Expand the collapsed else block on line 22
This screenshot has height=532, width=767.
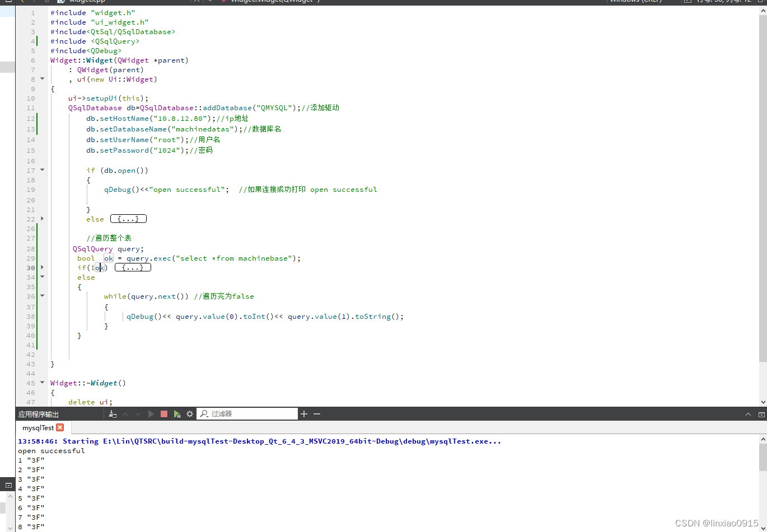[x=128, y=219]
